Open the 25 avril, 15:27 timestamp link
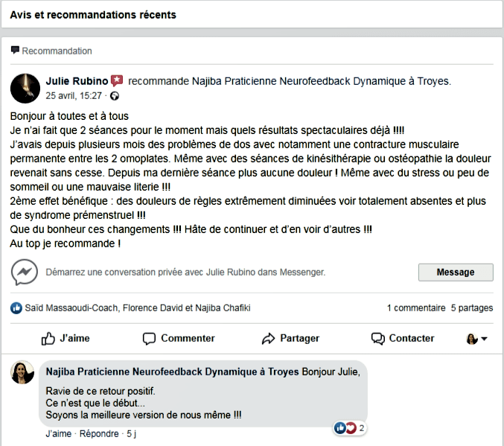Screen dimensions: 504x446 (74, 96)
